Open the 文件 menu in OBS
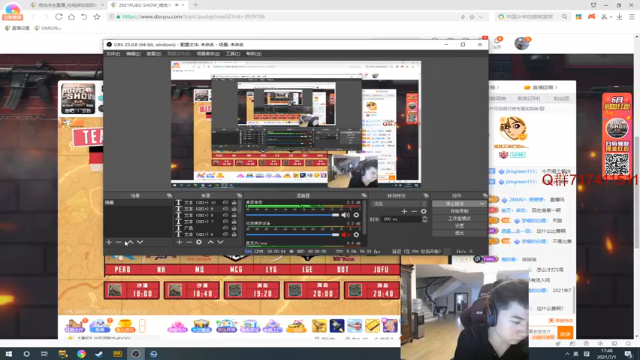This screenshot has height=360, width=640. 113,53
